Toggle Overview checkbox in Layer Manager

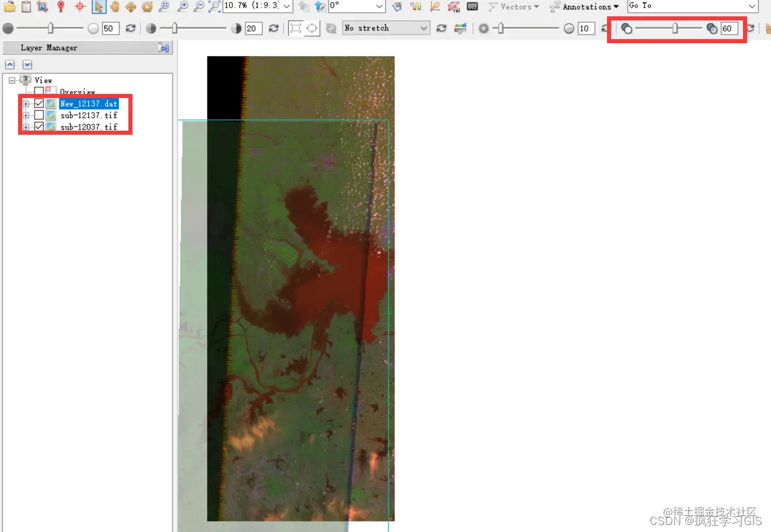click(x=39, y=91)
